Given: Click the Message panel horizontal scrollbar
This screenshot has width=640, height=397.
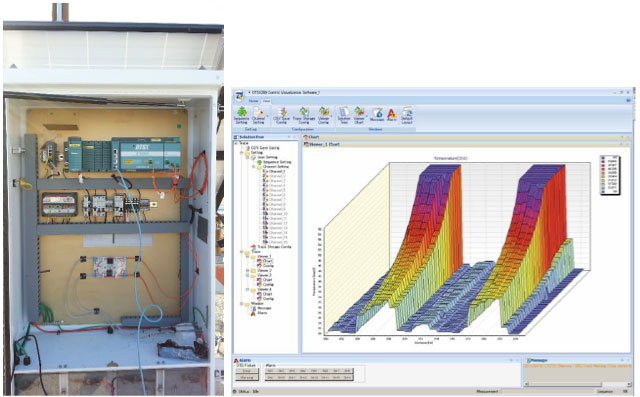Looking at the screenshot, I should (x=578, y=384).
